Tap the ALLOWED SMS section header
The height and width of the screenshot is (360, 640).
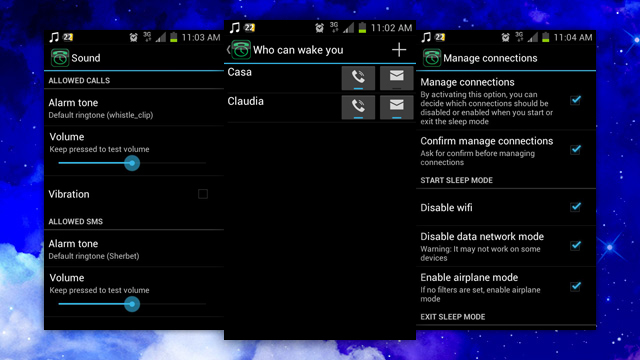(76, 221)
